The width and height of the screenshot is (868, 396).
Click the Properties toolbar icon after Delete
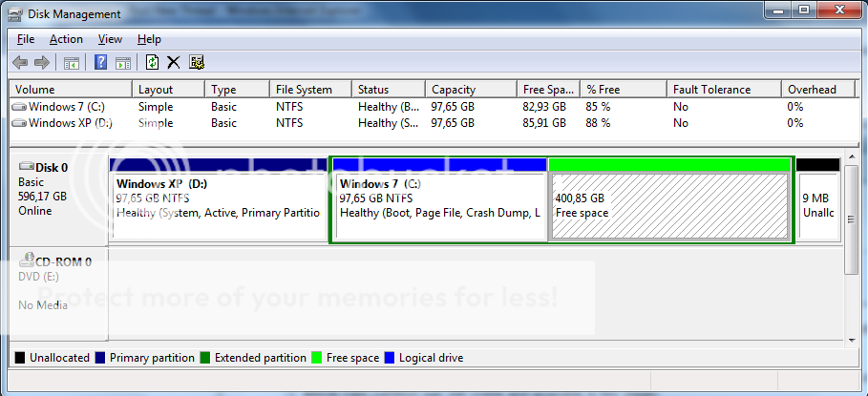coord(197,63)
